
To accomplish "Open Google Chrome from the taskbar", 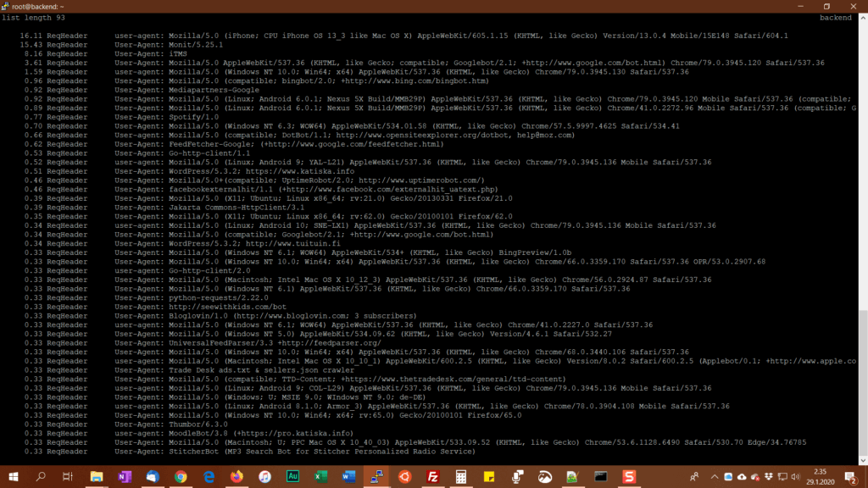I will click(x=181, y=477).
